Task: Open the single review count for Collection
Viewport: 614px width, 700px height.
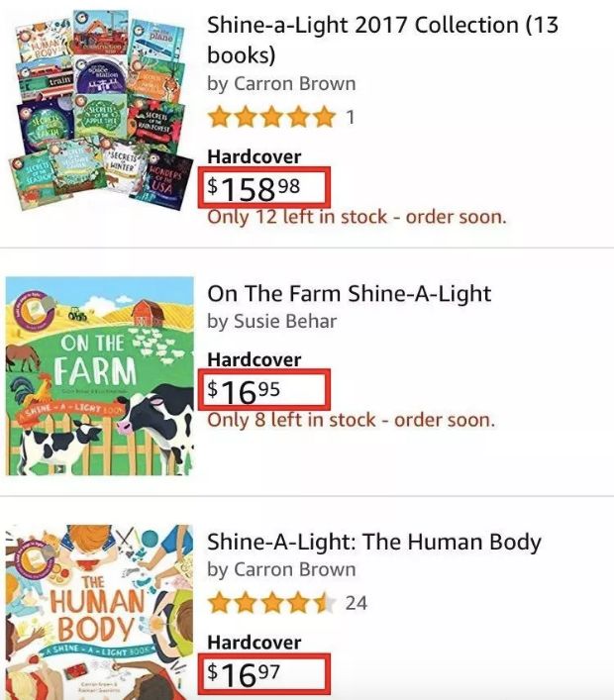Action: pyautogui.click(x=350, y=119)
